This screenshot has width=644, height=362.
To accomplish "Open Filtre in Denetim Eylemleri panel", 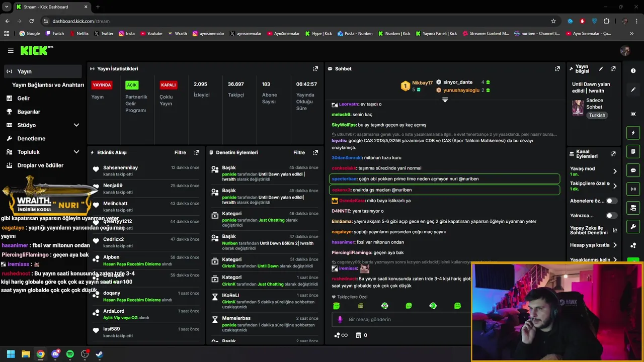I will coord(299,152).
